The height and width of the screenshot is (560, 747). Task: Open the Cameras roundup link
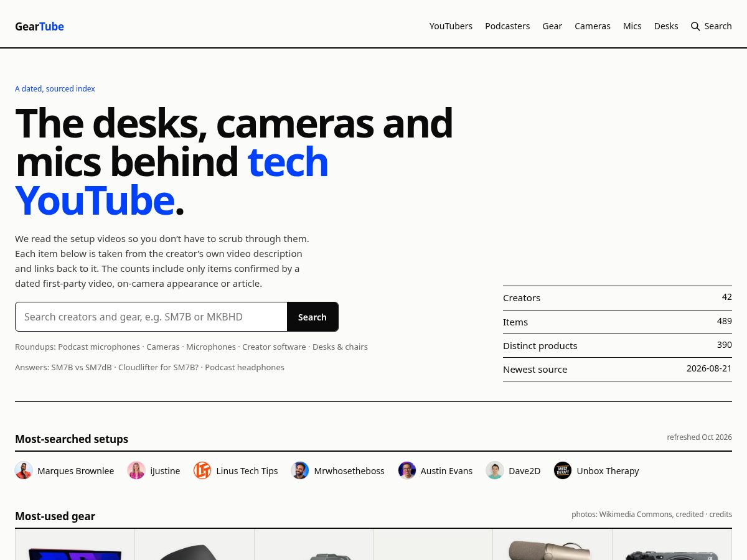(163, 347)
